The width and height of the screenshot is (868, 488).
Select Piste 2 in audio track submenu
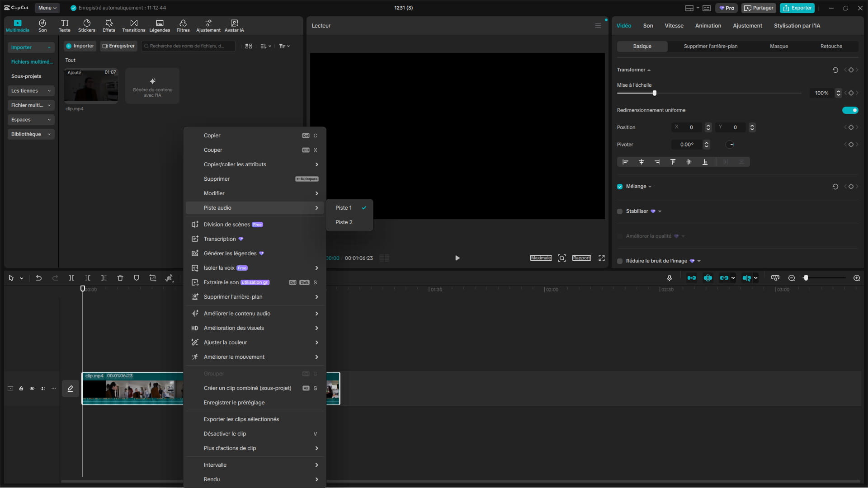pos(344,222)
